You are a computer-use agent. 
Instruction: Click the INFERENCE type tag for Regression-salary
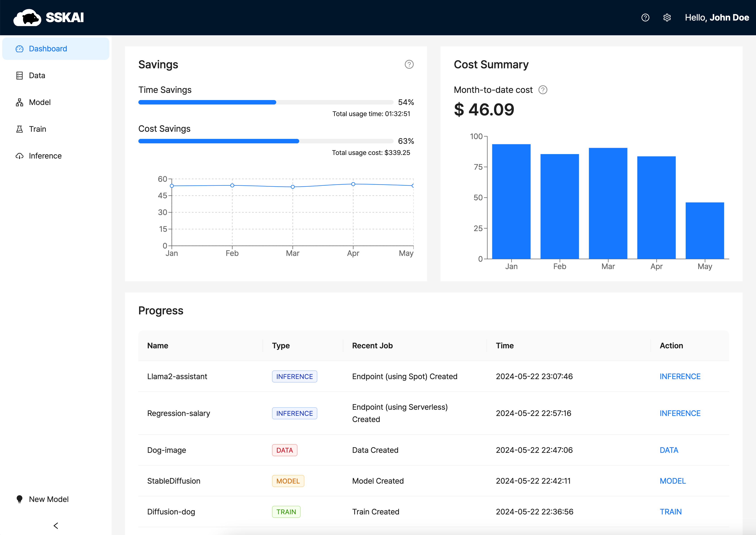click(x=294, y=414)
